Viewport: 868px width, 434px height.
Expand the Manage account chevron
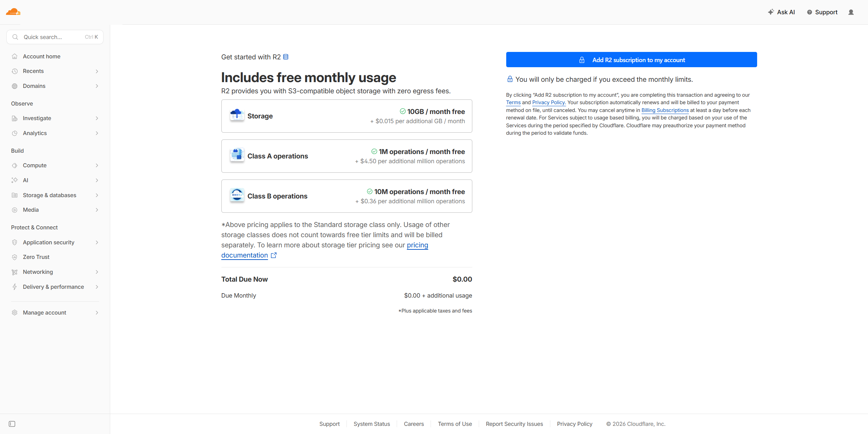pos(97,313)
